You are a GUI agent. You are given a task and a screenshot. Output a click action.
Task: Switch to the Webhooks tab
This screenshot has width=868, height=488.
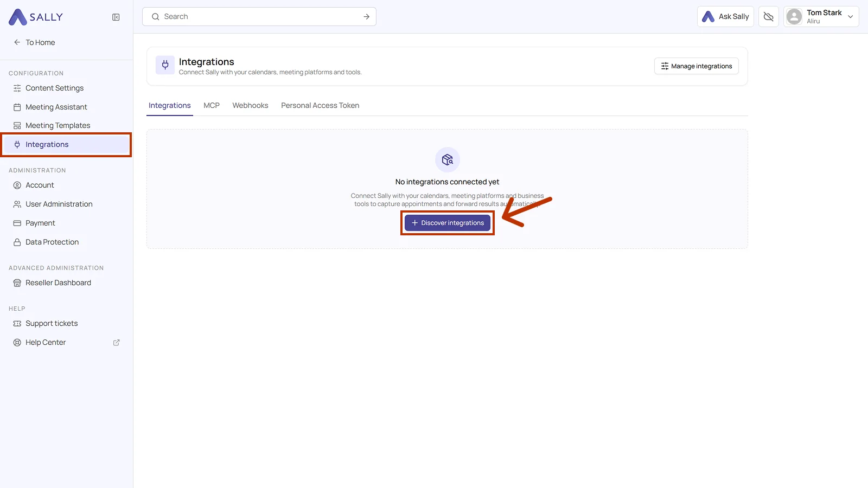point(250,105)
